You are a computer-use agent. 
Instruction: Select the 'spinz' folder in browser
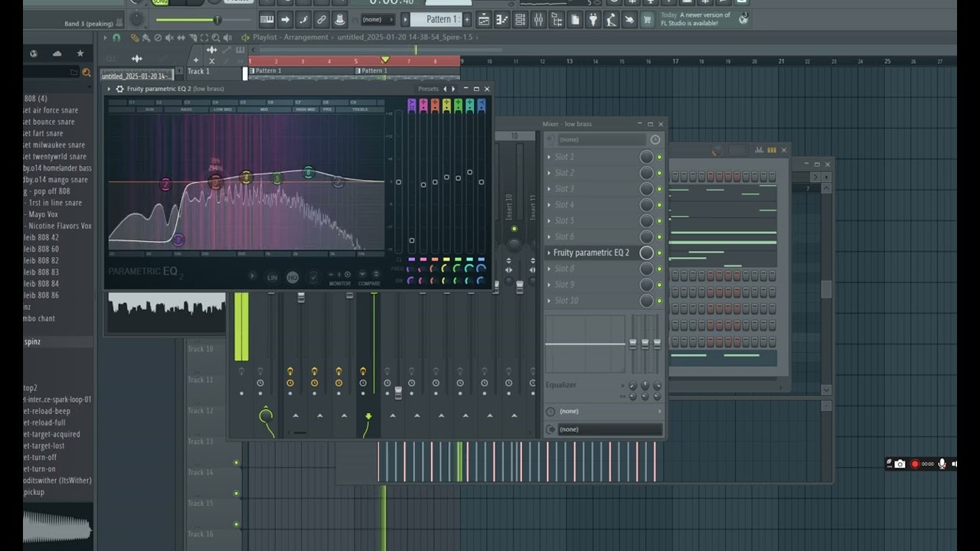(32, 342)
